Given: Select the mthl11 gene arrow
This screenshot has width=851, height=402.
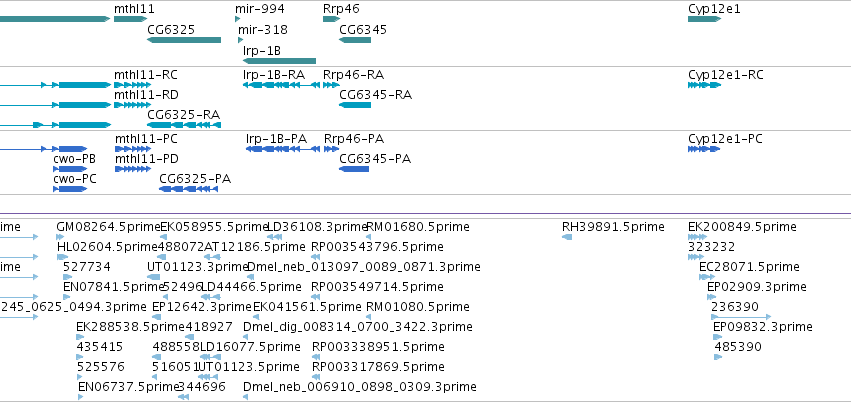Looking at the screenshot, I should click(130, 19).
